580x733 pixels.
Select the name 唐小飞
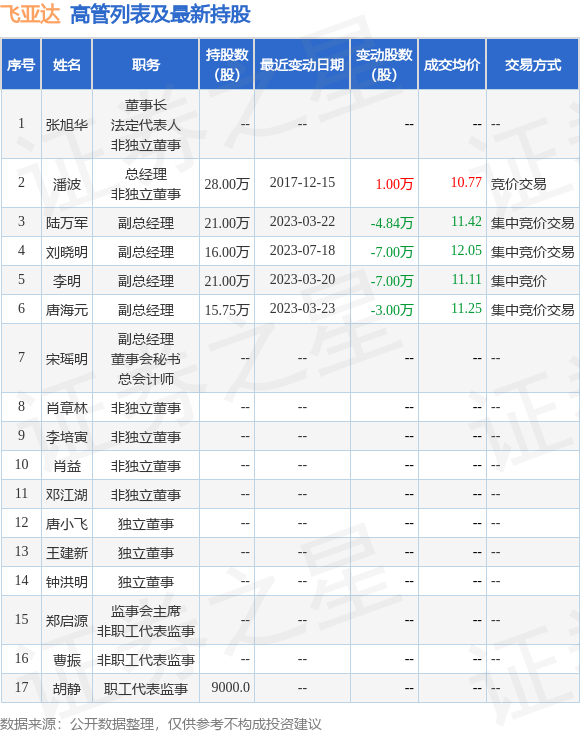tap(67, 524)
